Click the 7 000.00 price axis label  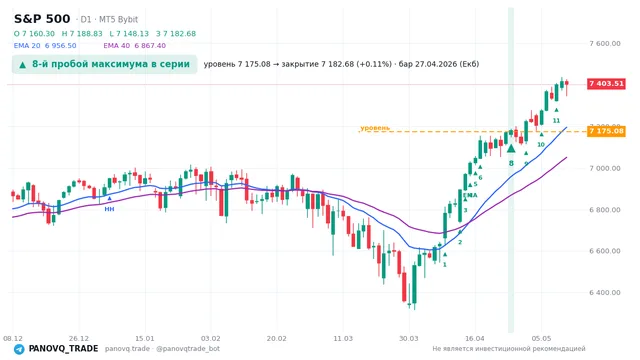point(605,168)
